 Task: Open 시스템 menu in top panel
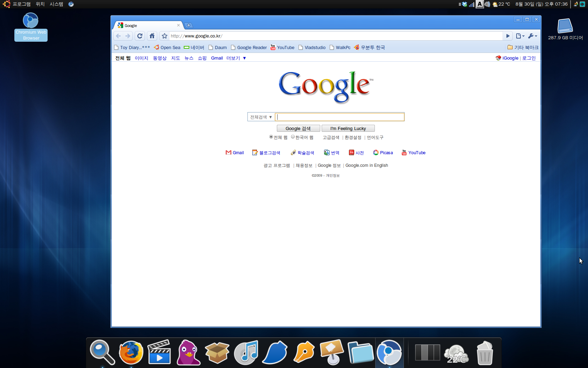pos(56,4)
